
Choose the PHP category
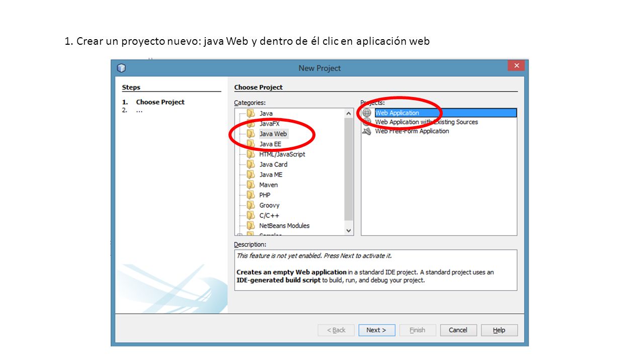tap(265, 195)
